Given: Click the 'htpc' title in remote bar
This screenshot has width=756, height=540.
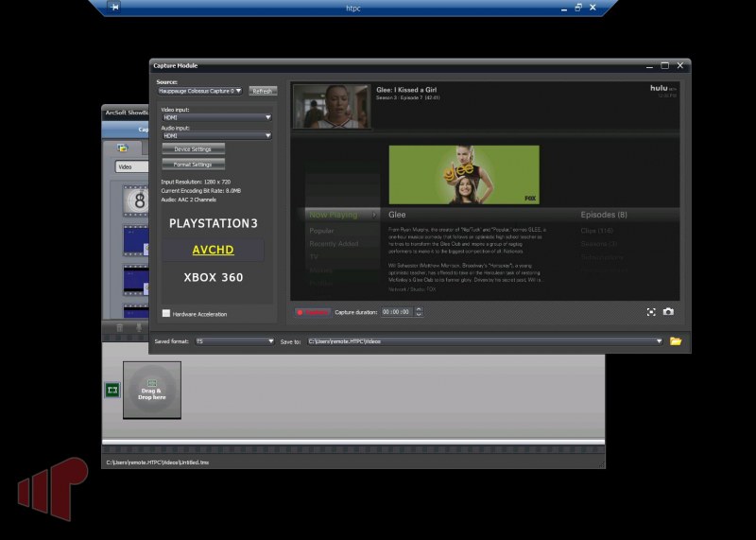Looking at the screenshot, I should pyautogui.click(x=352, y=9).
